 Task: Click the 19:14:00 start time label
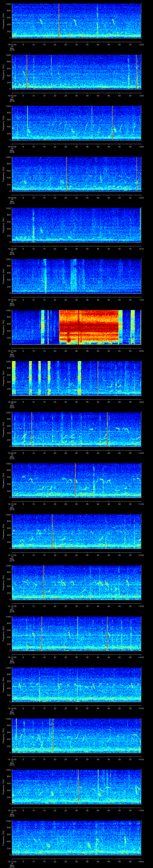12,708
